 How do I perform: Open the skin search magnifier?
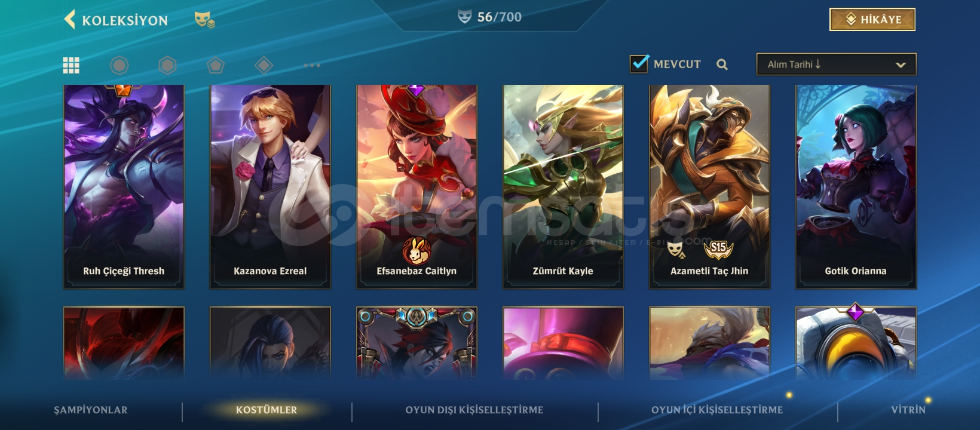pos(722,64)
